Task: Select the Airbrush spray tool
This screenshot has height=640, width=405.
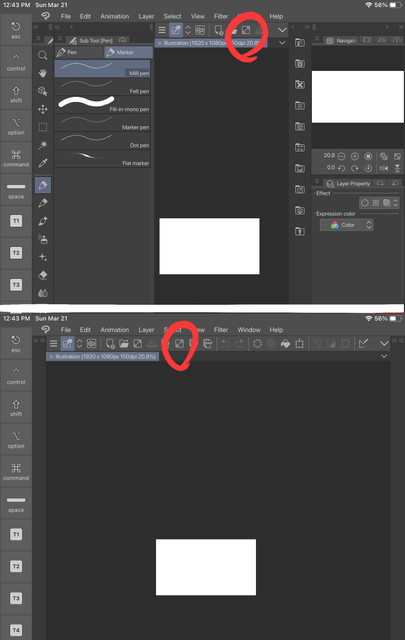Action: pyautogui.click(x=42, y=239)
